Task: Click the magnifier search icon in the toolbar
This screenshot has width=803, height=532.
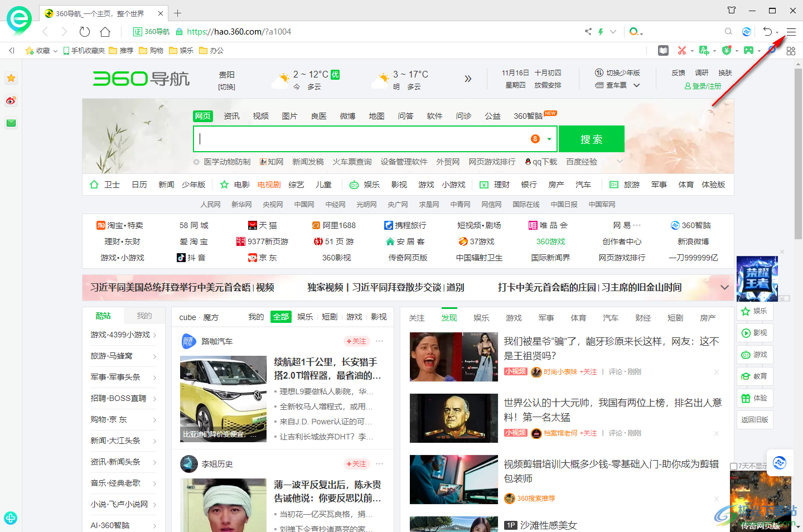Action: [x=728, y=32]
